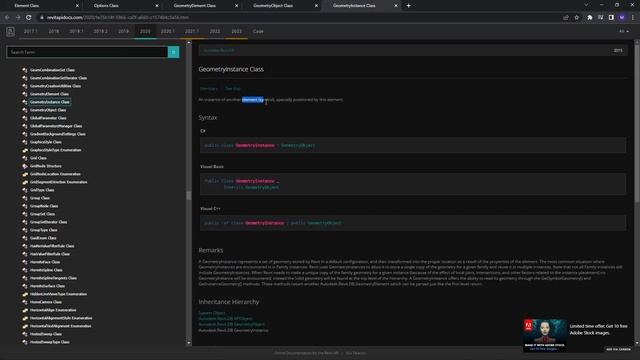Open System.Object link in Inheritance Hierarchy
Viewport: 640px width, 360px height.
pyautogui.click(x=212, y=313)
